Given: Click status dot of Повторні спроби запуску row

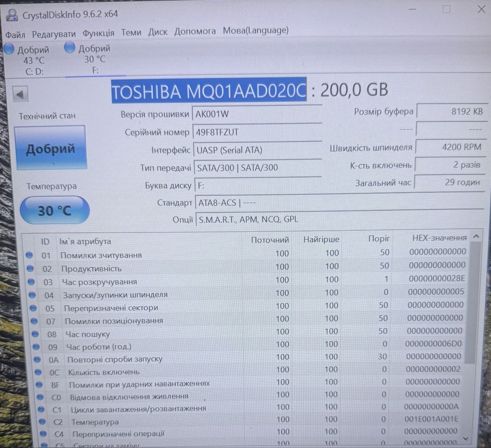Looking at the screenshot, I should pos(37,360).
